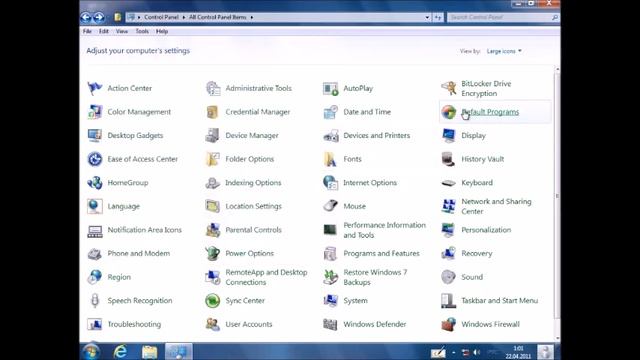
Task: Open Restore Windows 7 Backups link
Action: coord(375,277)
